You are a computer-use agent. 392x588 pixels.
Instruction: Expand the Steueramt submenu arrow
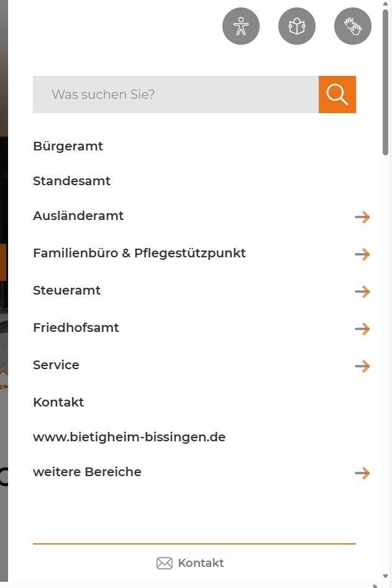tap(362, 292)
